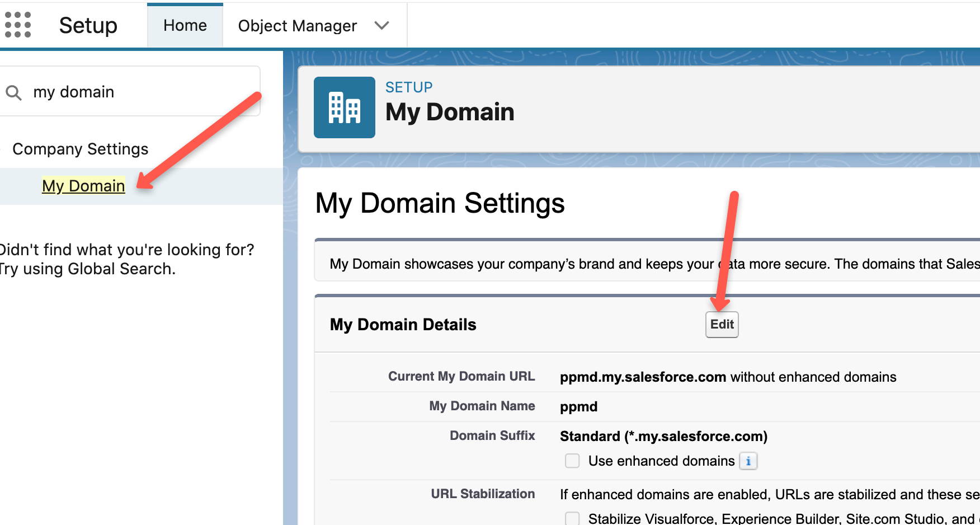The width and height of the screenshot is (980, 525).
Task: Switch to the Home tab
Action: pos(185,26)
